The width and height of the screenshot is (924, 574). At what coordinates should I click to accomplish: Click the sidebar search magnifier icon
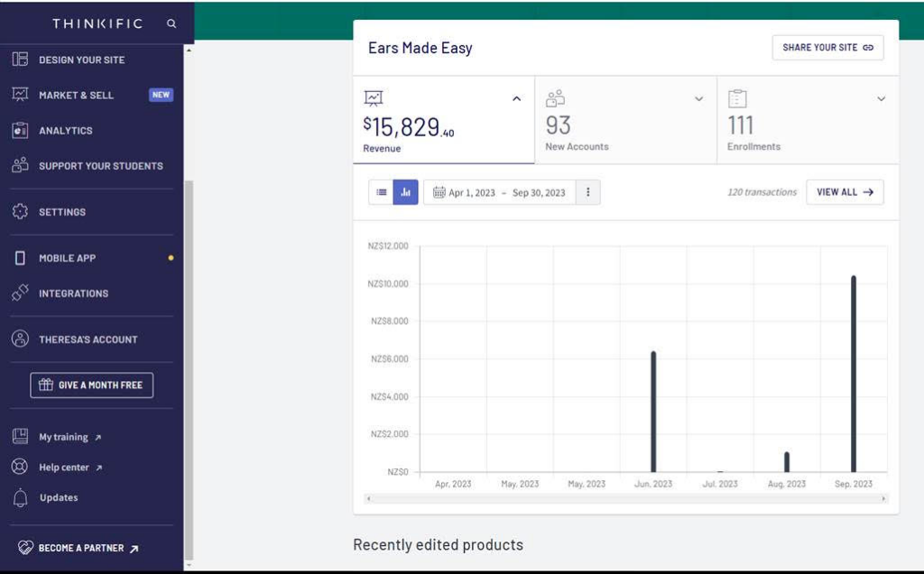(171, 23)
